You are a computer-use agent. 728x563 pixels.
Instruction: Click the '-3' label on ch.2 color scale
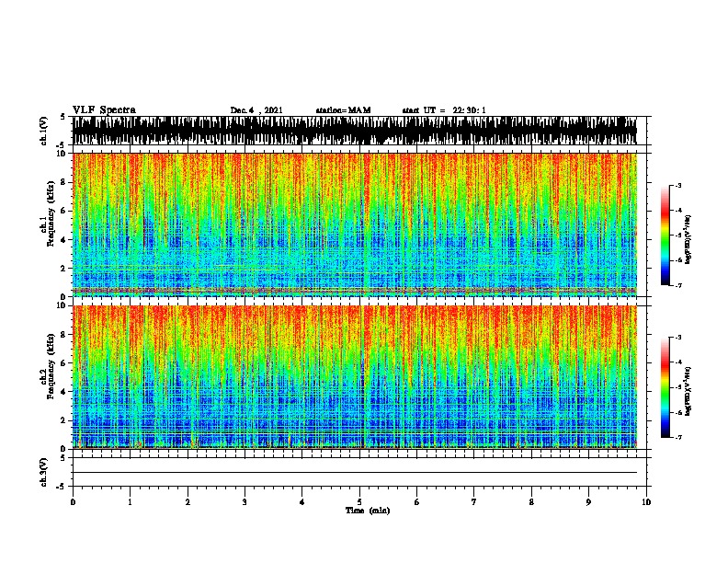[678, 338]
